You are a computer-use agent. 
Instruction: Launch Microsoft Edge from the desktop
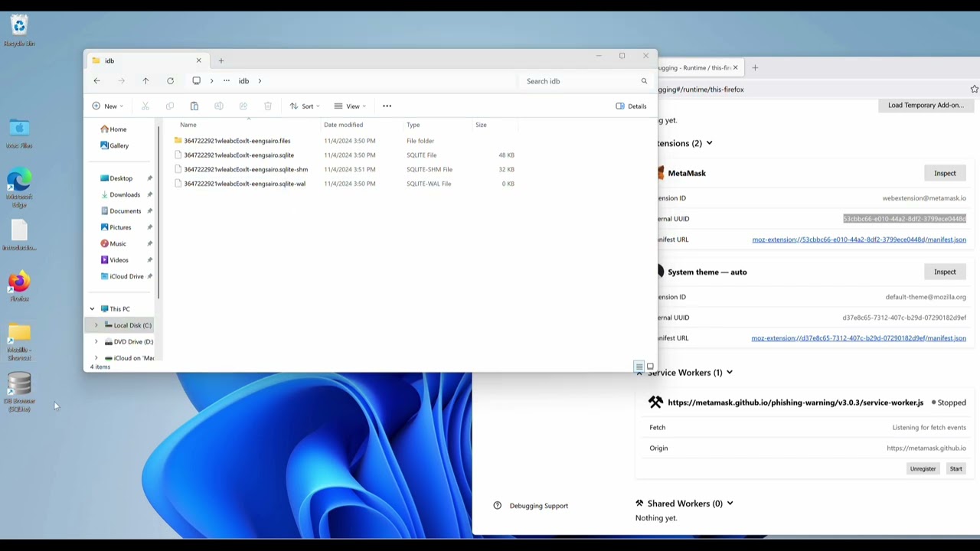19,188
